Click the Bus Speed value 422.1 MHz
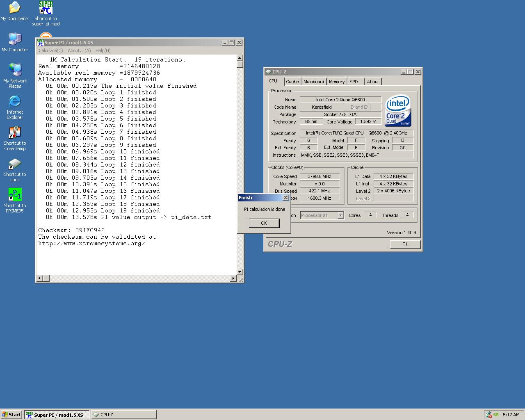The width and height of the screenshot is (525, 420). [320, 191]
